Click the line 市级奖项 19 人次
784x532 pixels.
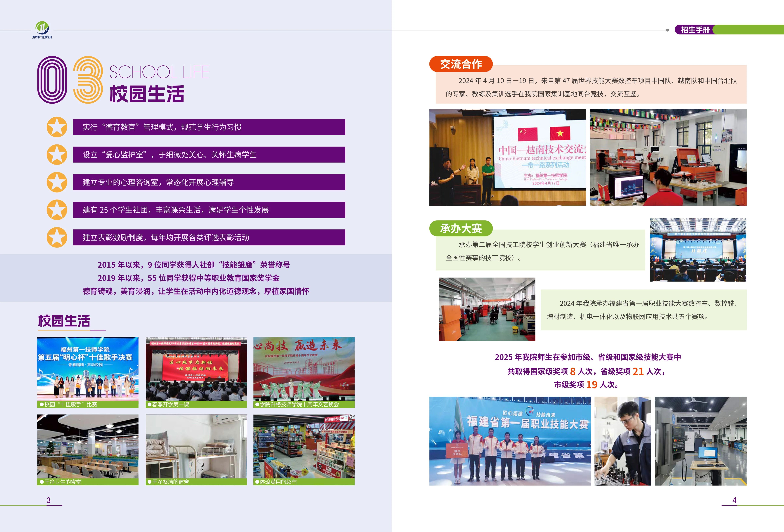point(586,385)
